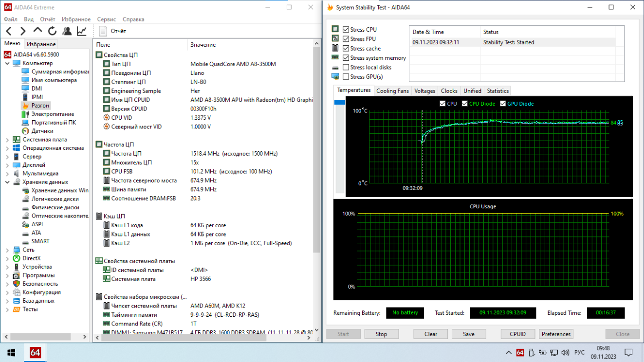Click the Портативный ПК laptop icon

coord(25,123)
